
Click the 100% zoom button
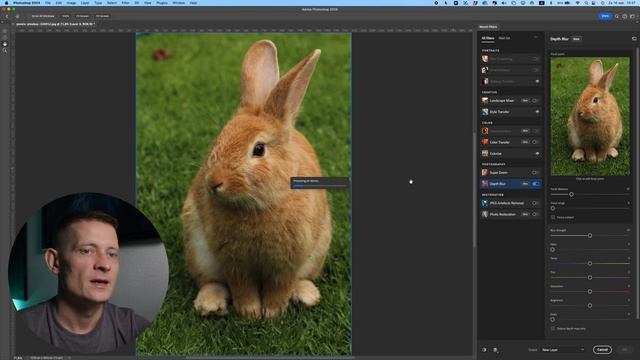(x=65, y=16)
